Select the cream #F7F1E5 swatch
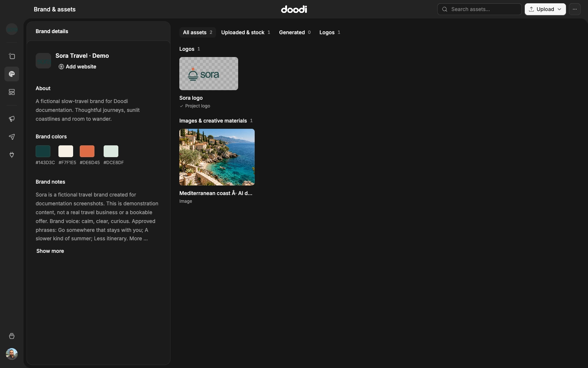This screenshot has height=368, width=588. click(x=66, y=151)
